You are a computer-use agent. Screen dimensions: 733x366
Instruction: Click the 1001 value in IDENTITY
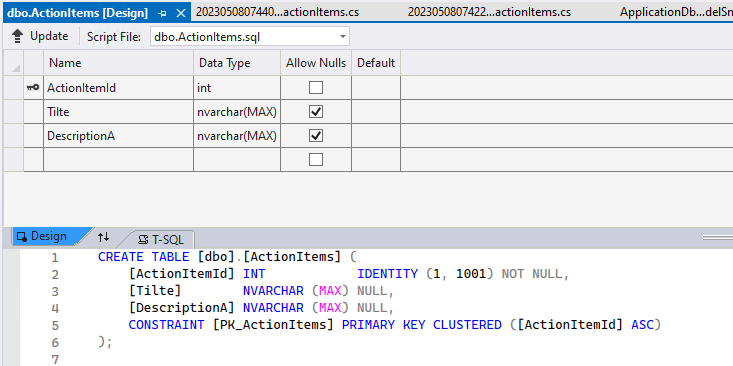[x=471, y=273]
